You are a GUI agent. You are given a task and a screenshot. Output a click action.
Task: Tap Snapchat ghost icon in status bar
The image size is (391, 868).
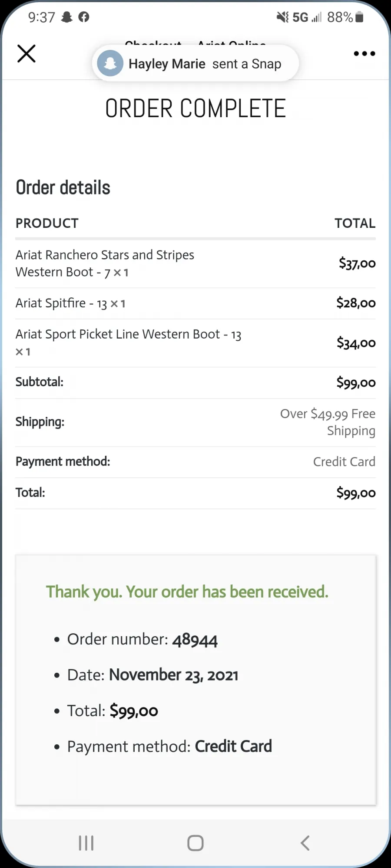pyautogui.click(x=66, y=17)
